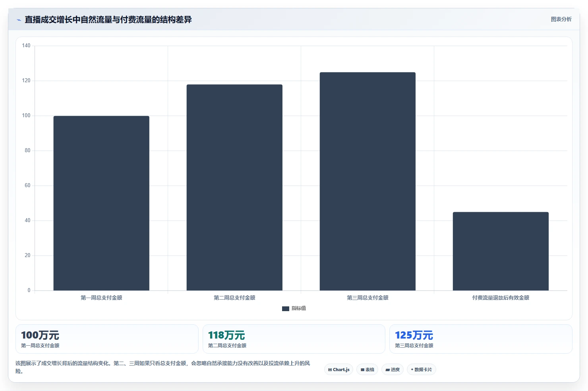Click the 第三周总支付金额 caption under 125万元
The height and width of the screenshot is (391, 588).
pyautogui.click(x=414, y=346)
